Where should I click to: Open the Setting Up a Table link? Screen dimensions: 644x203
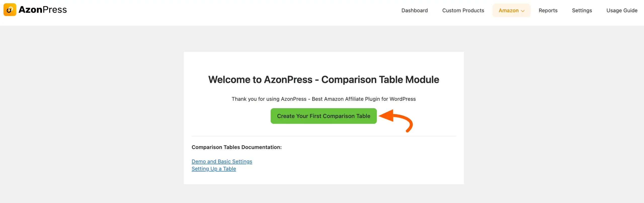214,169
